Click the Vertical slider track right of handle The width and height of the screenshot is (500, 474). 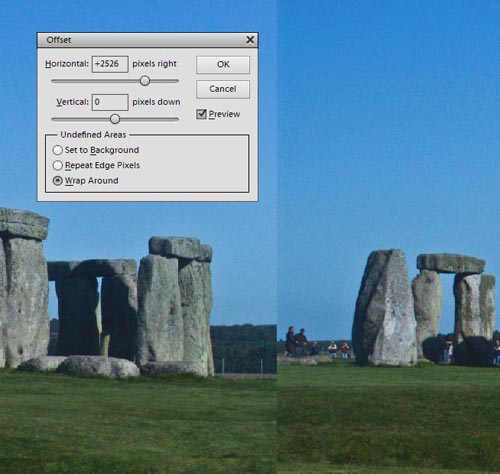(149, 119)
